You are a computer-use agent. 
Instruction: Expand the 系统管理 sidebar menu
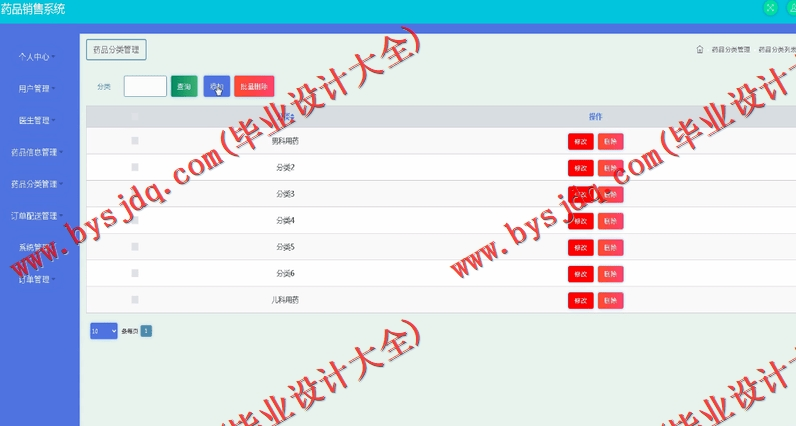37,247
